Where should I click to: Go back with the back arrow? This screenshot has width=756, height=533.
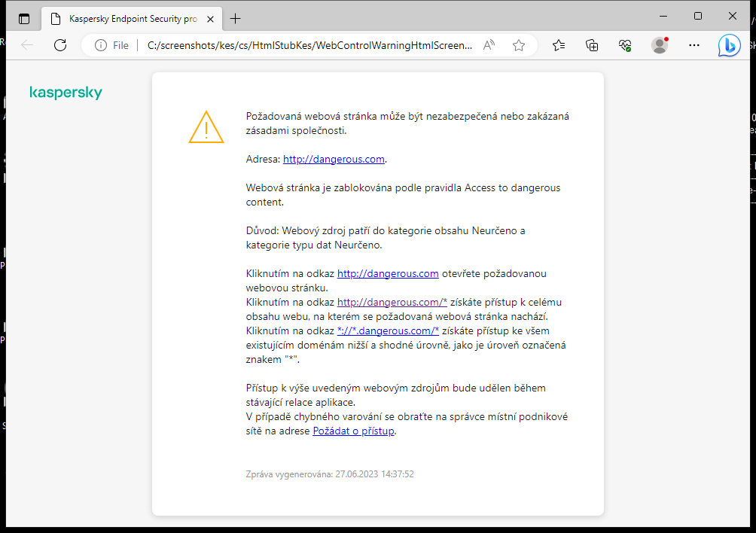[27, 45]
